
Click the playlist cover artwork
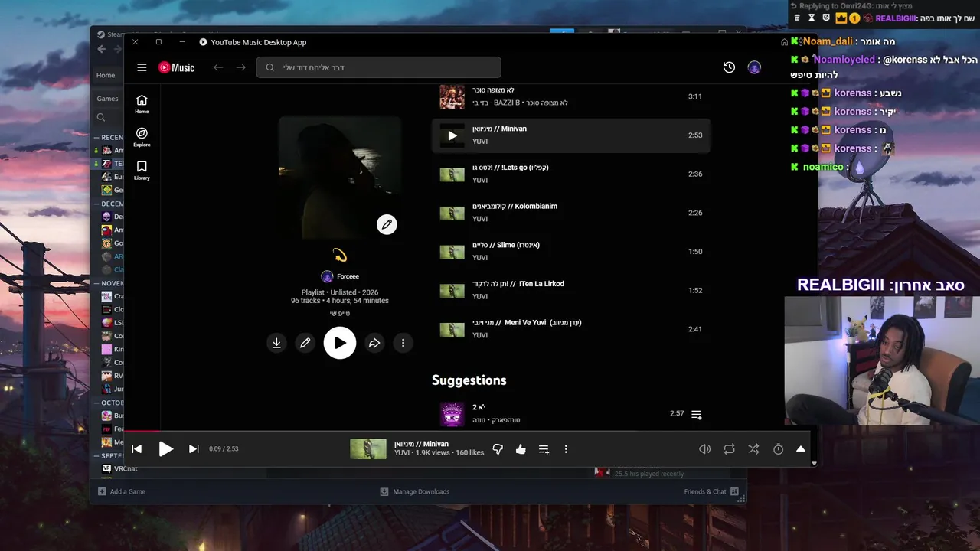[340, 178]
